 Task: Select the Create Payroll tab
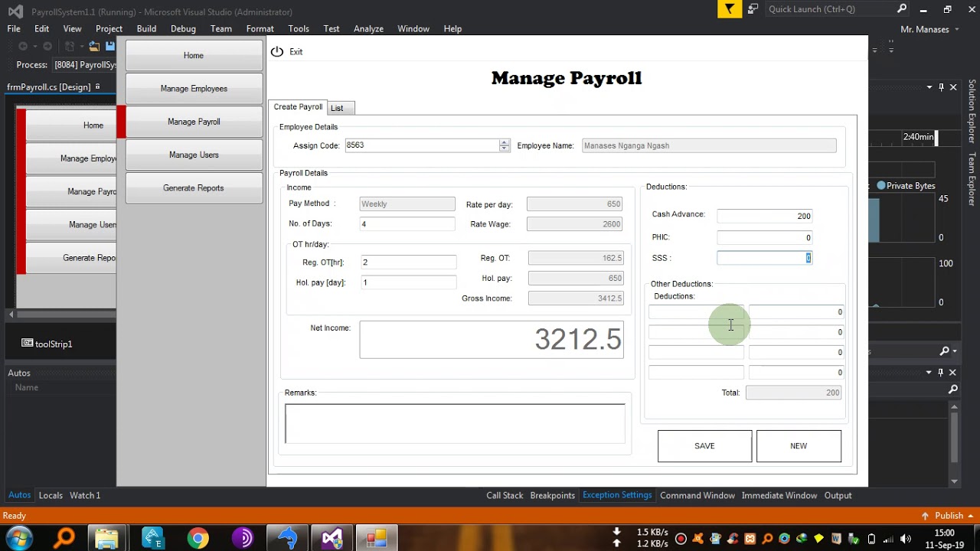[298, 107]
